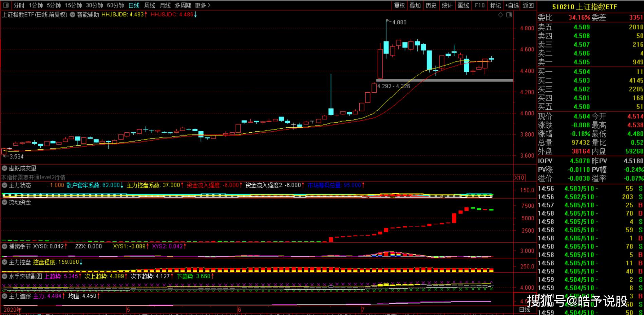Viewport: 644px width, 315px height.
Task: Switch to the 周线 weekly tab
Action: (150, 5)
